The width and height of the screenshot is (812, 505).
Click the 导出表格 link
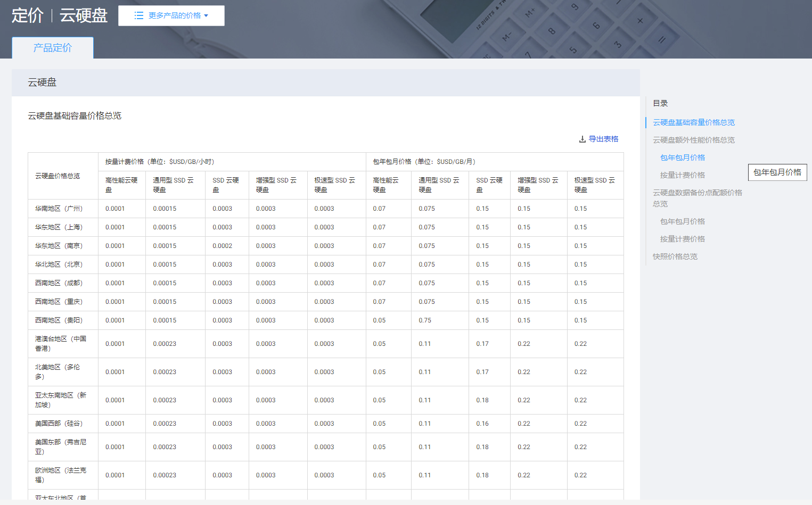pos(603,139)
